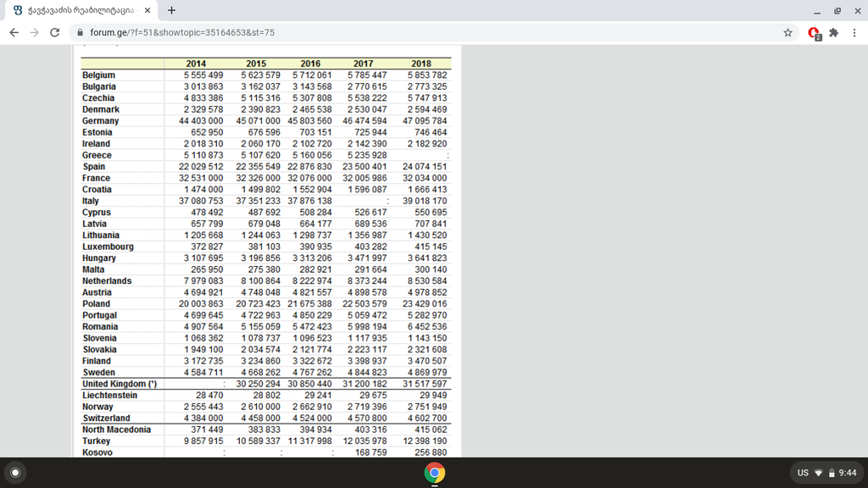Select the 2017 column header
The height and width of the screenshot is (488, 868).
coord(363,64)
